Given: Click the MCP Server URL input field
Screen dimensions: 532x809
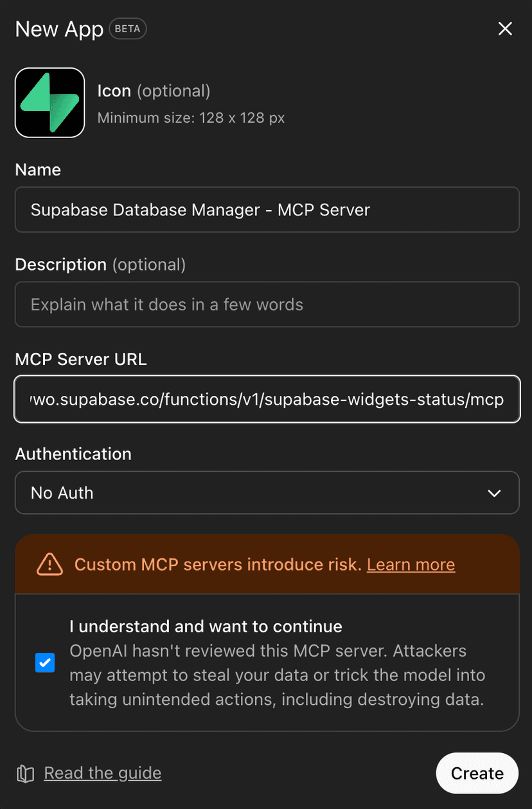Looking at the screenshot, I should click(267, 399).
